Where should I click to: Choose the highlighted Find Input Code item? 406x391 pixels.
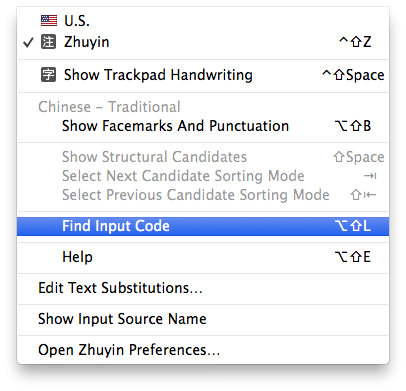coord(203,226)
